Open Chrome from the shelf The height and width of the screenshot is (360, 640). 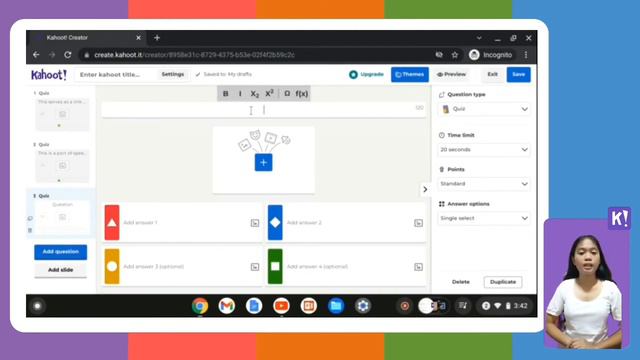(x=200, y=306)
